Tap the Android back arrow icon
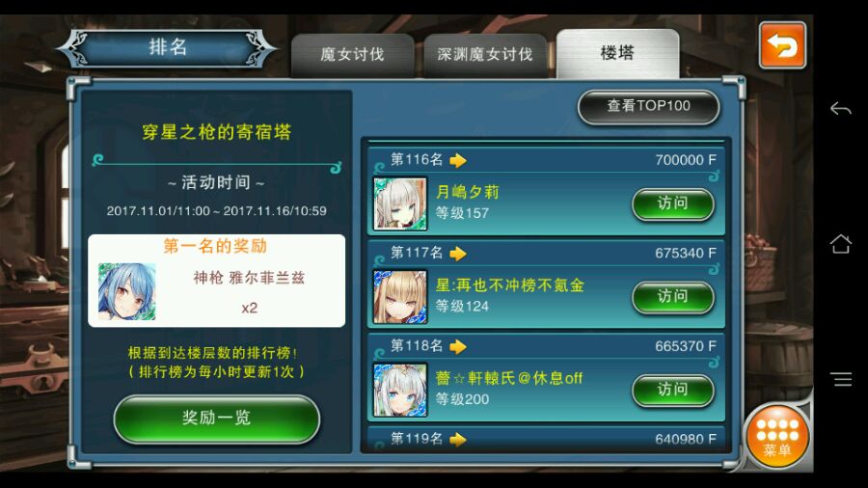 (840, 108)
